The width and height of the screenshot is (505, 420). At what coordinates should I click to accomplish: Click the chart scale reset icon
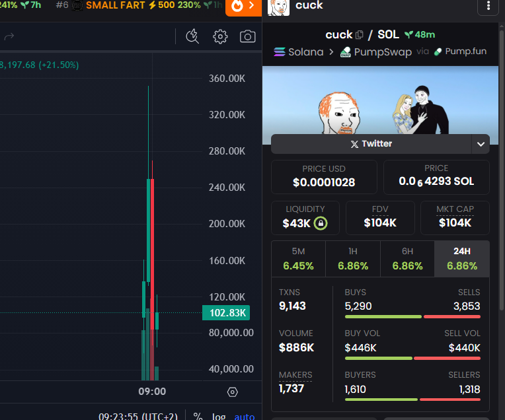click(x=233, y=392)
